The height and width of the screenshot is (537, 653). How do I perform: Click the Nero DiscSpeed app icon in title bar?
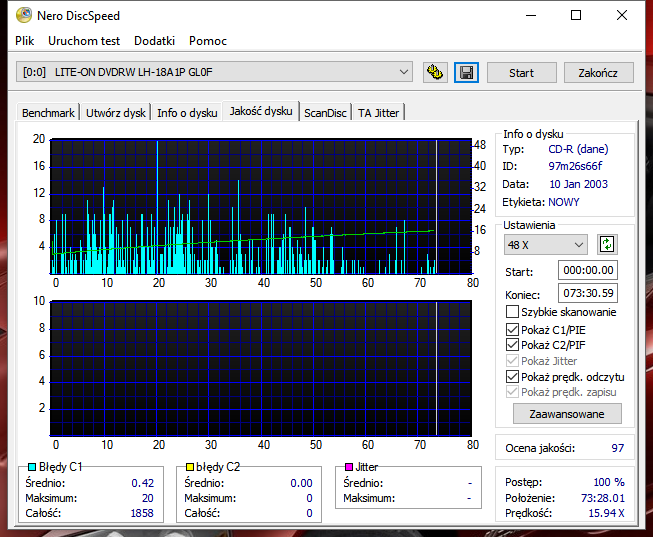[24, 15]
